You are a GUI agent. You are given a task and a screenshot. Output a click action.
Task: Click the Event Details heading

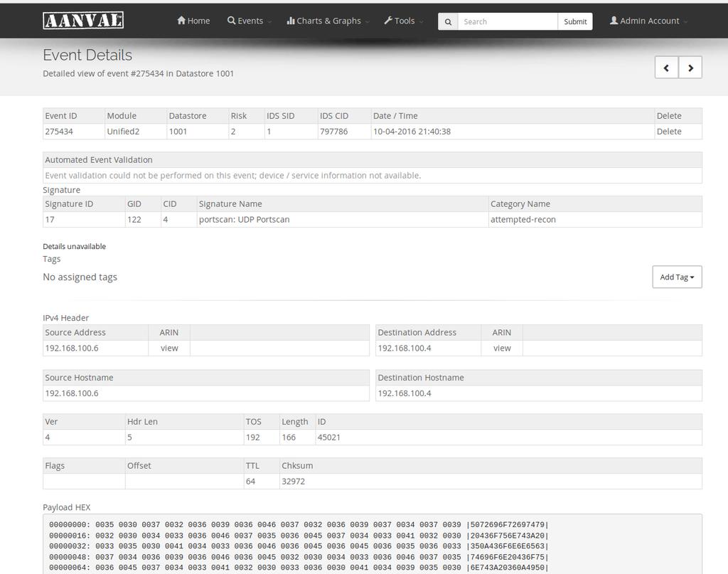pyautogui.click(x=87, y=55)
